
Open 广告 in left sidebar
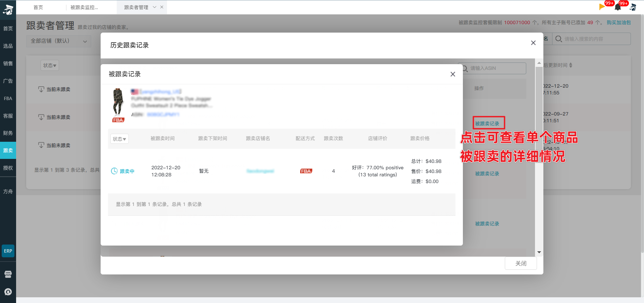(x=8, y=81)
